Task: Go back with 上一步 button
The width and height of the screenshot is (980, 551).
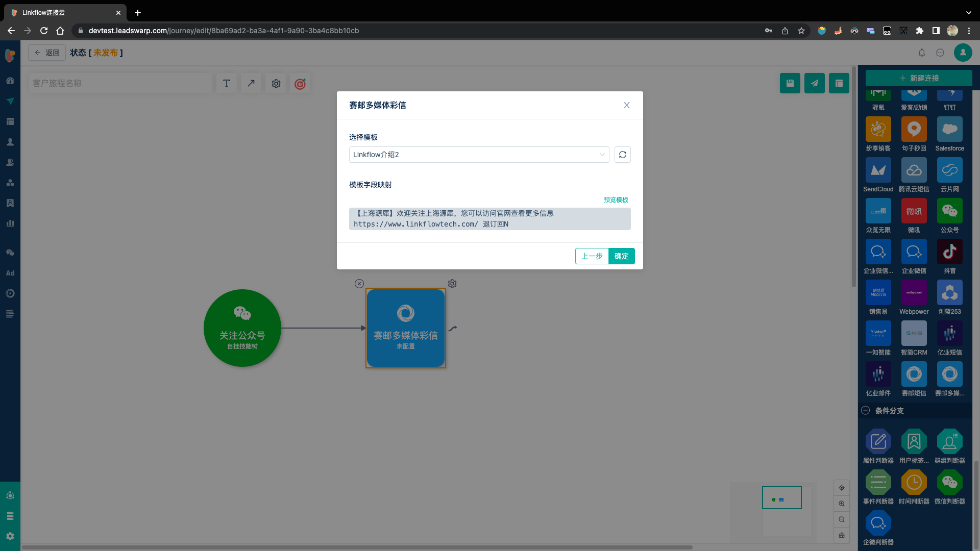Action: click(592, 256)
